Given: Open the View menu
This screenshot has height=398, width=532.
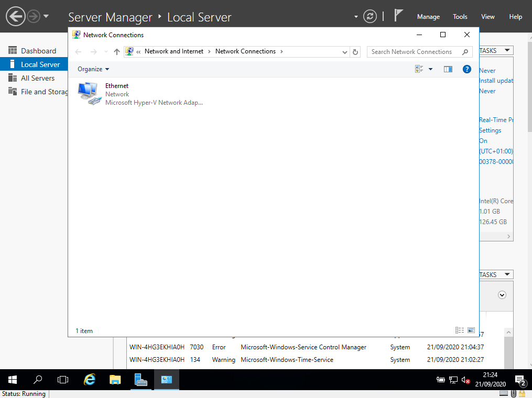Looking at the screenshot, I should (x=487, y=17).
